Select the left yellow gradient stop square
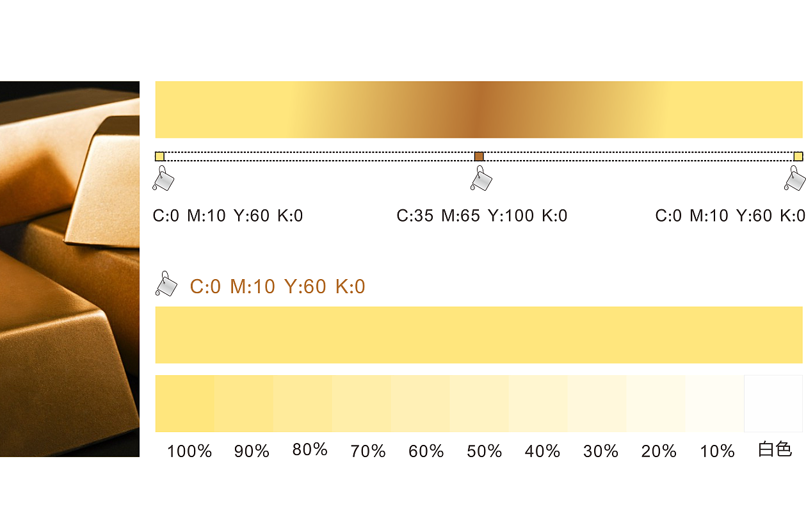Screen dimensions: 806x532 point(159,156)
